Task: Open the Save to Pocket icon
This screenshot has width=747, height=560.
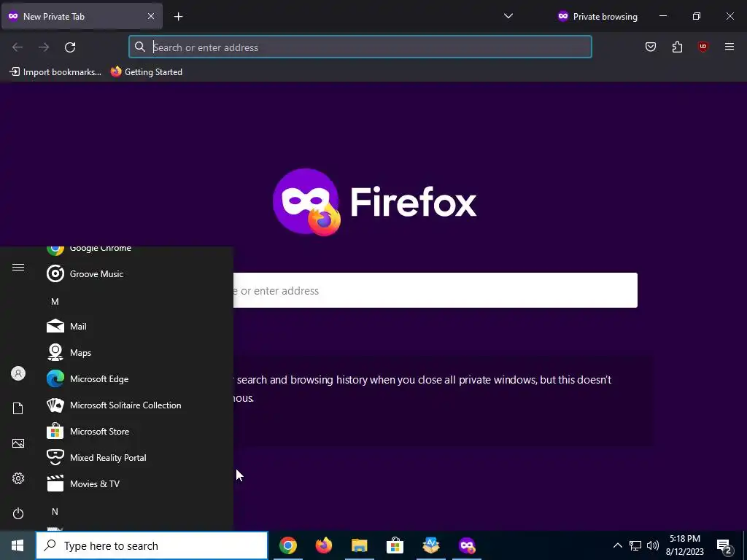Action: tap(650, 47)
